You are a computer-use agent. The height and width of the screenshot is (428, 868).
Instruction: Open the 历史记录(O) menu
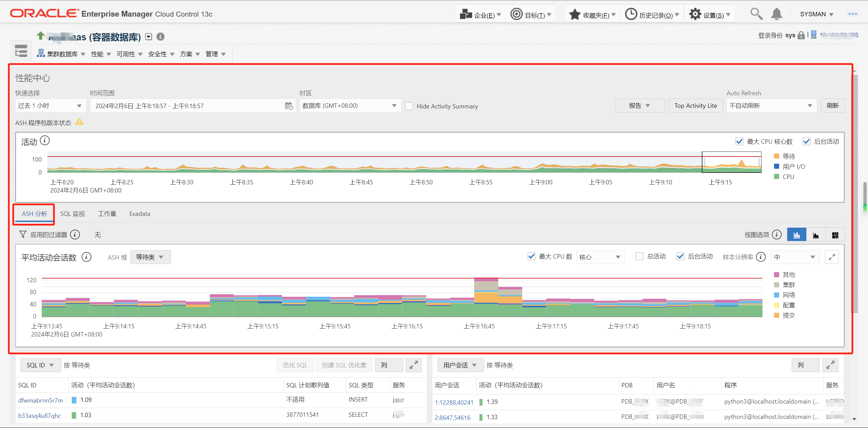click(x=652, y=14)
